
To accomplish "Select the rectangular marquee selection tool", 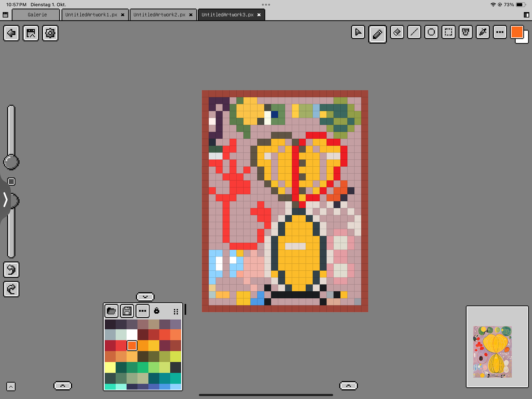I will (448, 33).
